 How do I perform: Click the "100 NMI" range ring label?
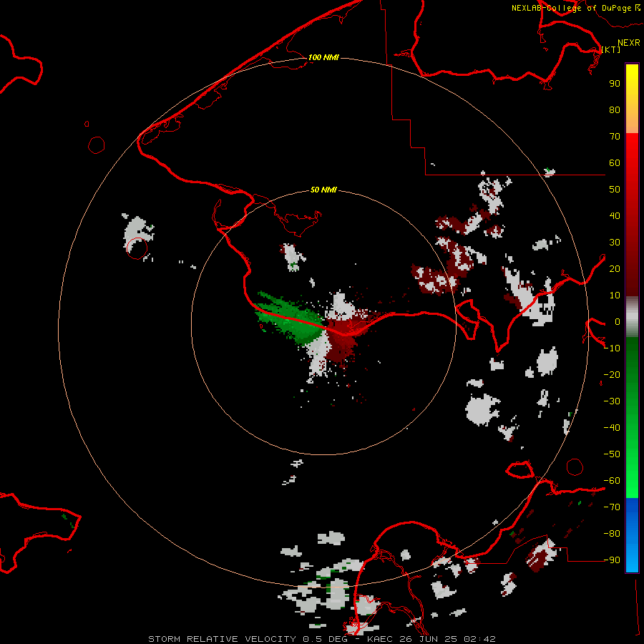click(x=323, y=57)
